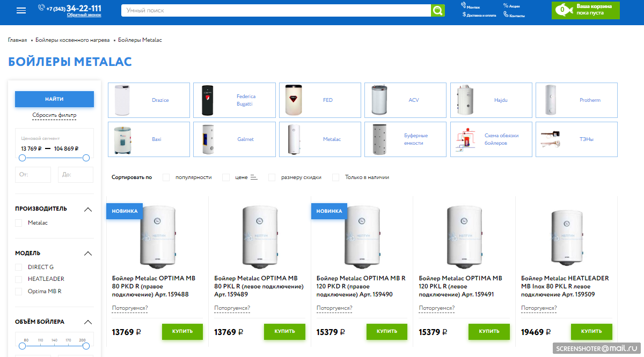Open the OPTIMA MB 80 PKD R product image
Screen dimensions: 644x357
coord(157,236)
